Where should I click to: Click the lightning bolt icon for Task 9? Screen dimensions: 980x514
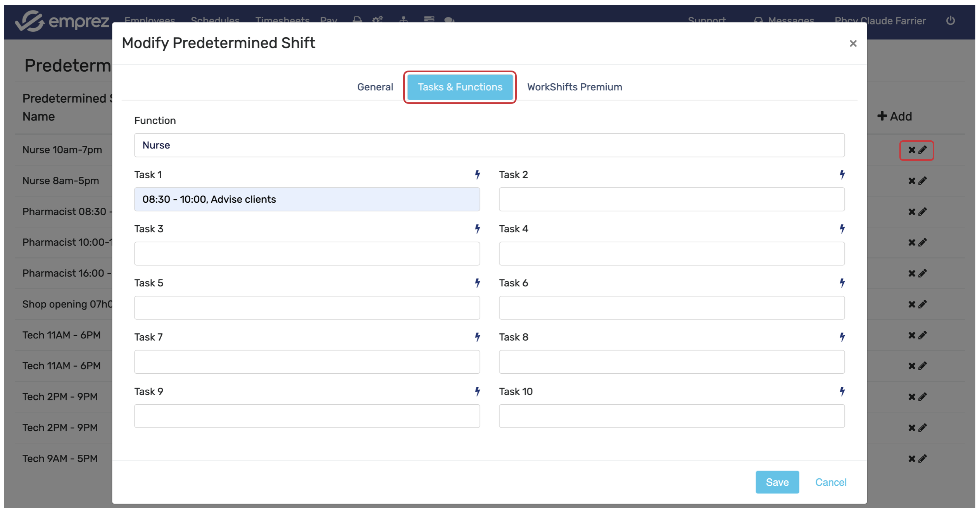coord(477,392)
